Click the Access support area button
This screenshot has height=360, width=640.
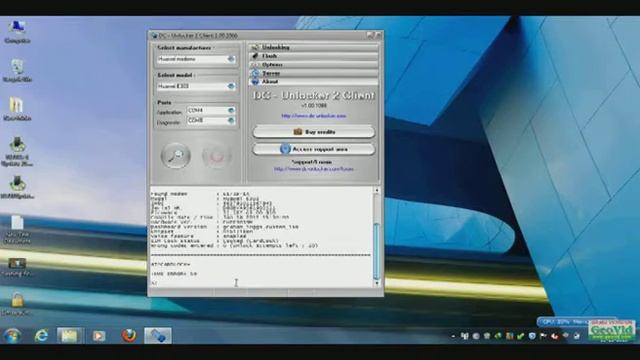pos(313,149)
